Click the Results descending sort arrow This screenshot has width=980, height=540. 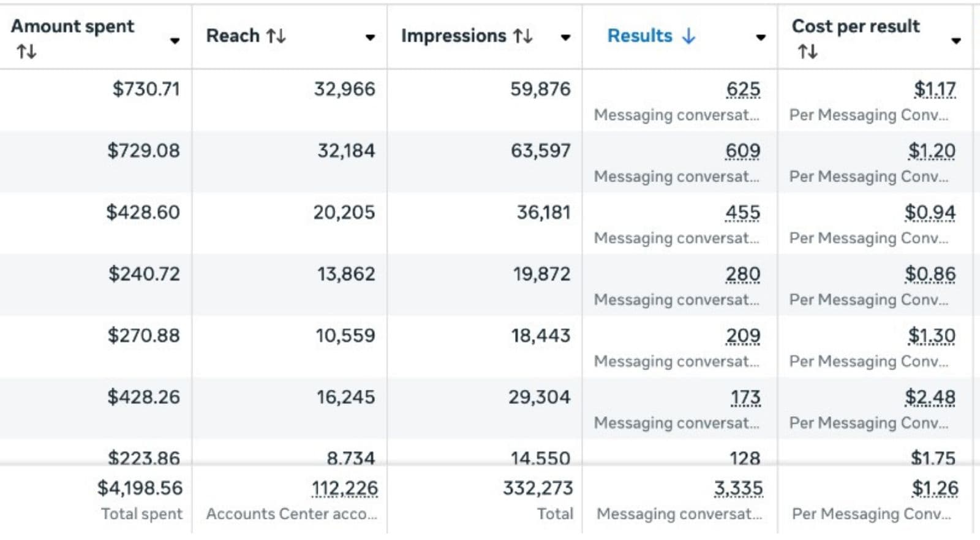click(689, 36)
